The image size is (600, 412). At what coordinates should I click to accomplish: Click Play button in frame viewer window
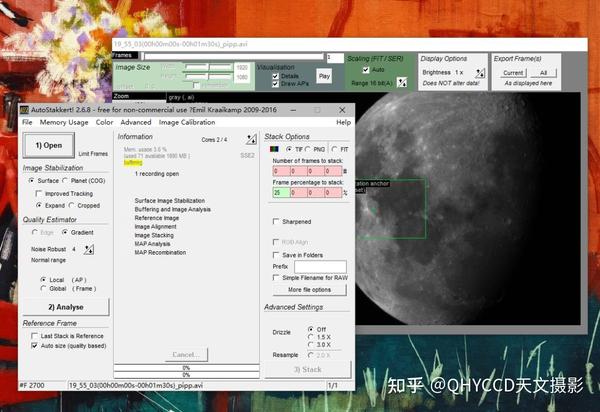coord(324,76)
